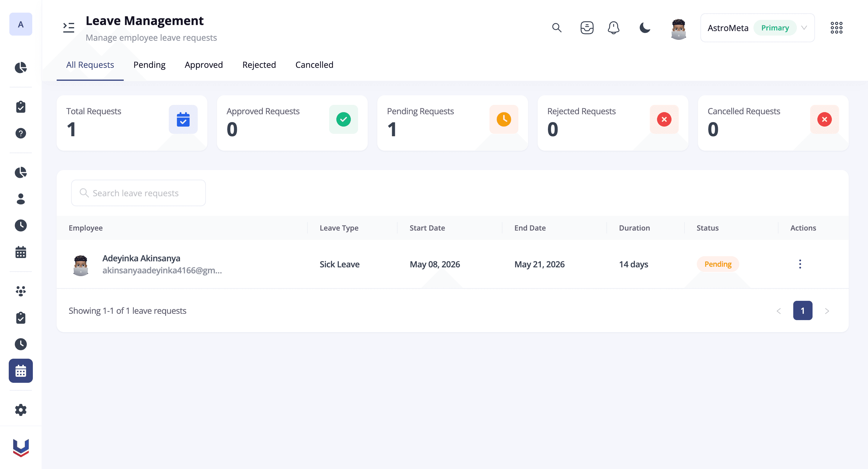Click the Pending Requests orange clock icon
Screen dimensions: 868x469
click(504, 119)
